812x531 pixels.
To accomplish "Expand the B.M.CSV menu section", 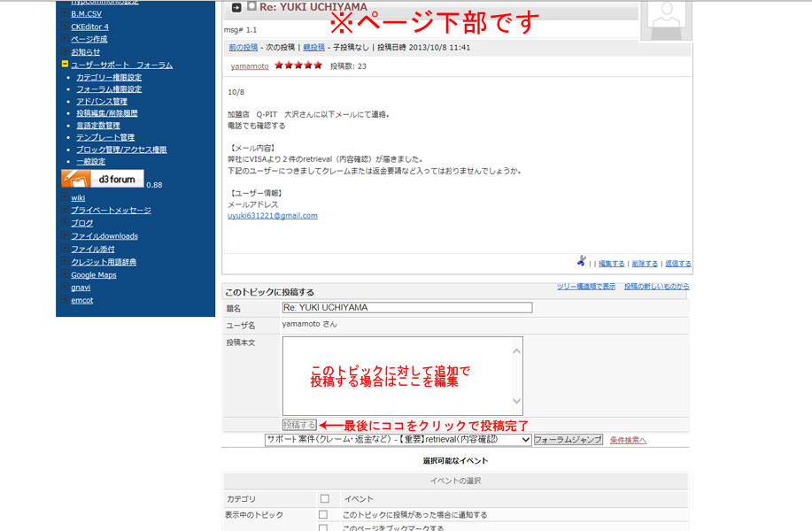I will pos(65,13).
